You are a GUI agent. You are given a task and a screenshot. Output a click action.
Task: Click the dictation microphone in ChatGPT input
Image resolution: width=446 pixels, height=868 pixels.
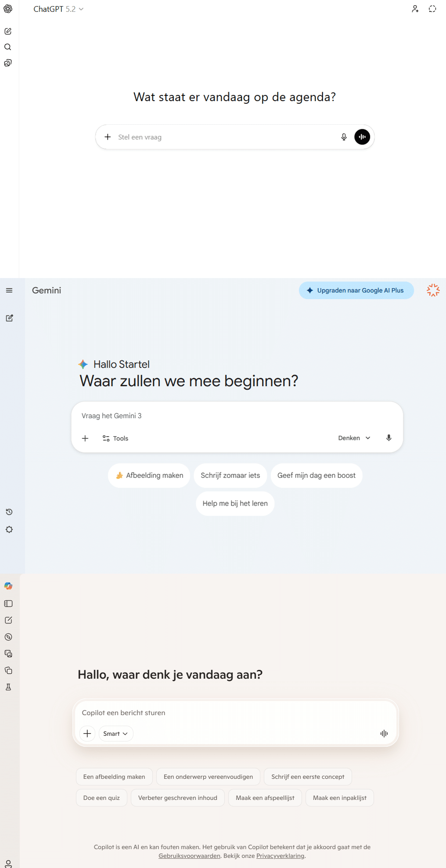coord(344,137)
